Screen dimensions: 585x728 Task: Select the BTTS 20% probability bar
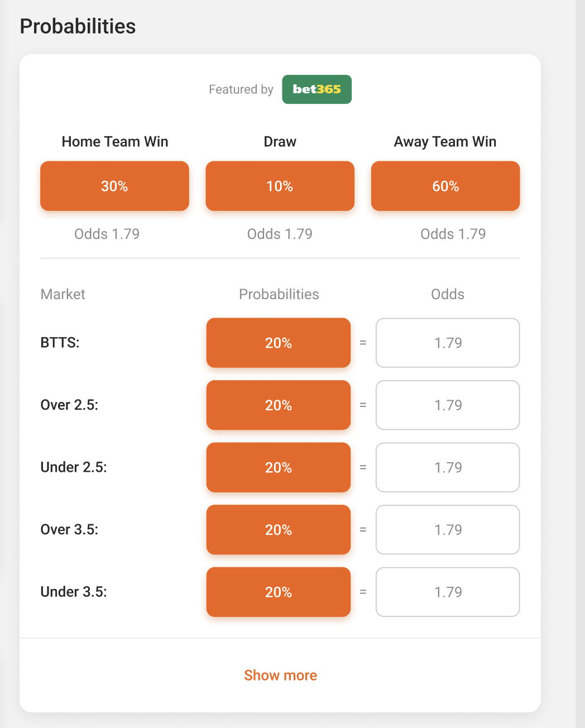tap(278, 343)
